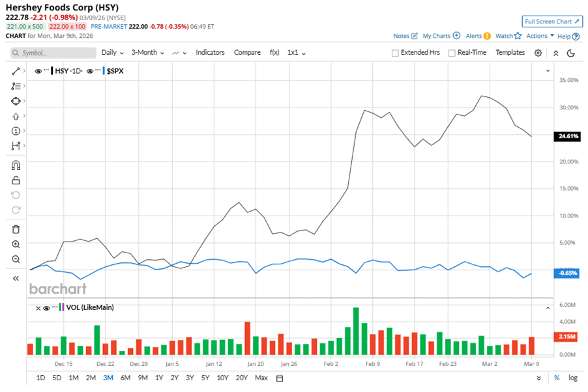This screenshot has width=588, height=392.
Task: Open chart settings gear
Action: click(x=538, y=53)
